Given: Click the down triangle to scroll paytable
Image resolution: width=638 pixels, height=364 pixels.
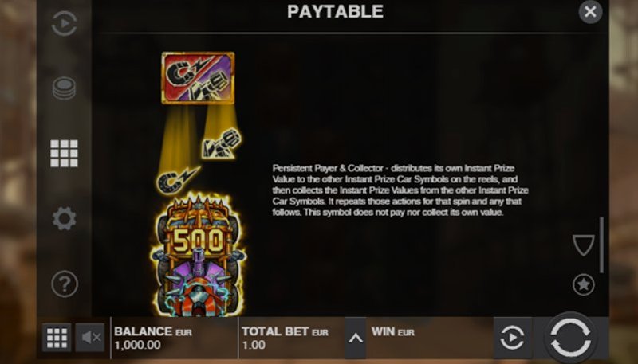Looking at the screenshot, I should click(x=584, y=245).
